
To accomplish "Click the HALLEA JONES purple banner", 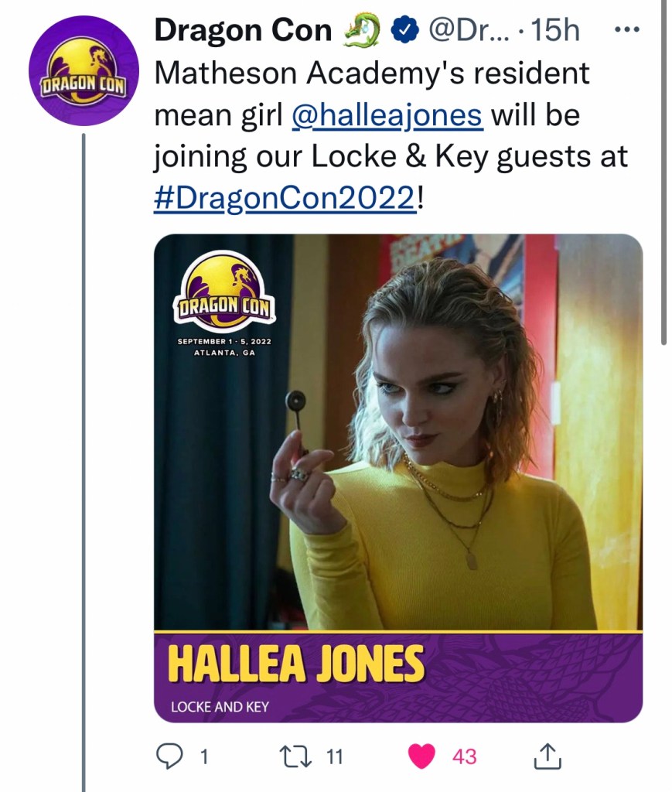I will point(398,678).
